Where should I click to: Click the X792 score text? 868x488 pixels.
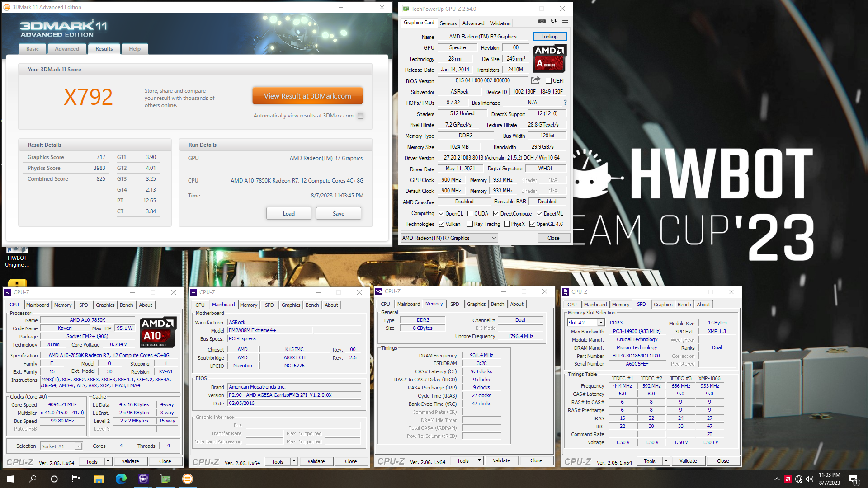pos(88,97)
